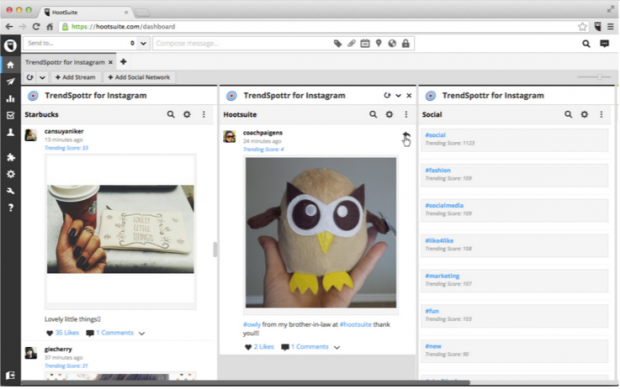This screenshot has width=620, height=389.
Task: Expand the Send to profile dropdown
Action: click(143, 43)
